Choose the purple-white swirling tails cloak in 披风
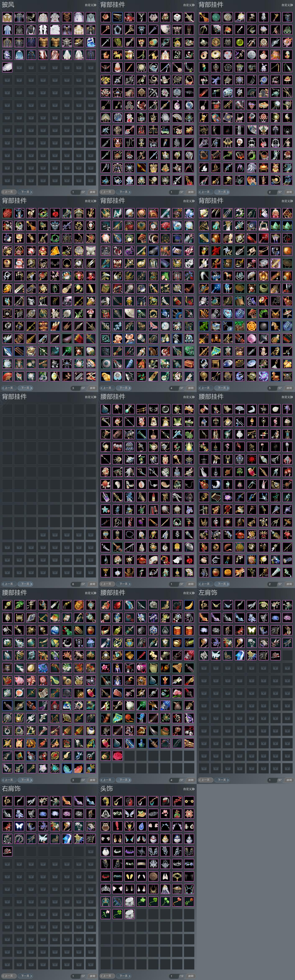The height and width of the screenshot is (980, 295). 7,55
